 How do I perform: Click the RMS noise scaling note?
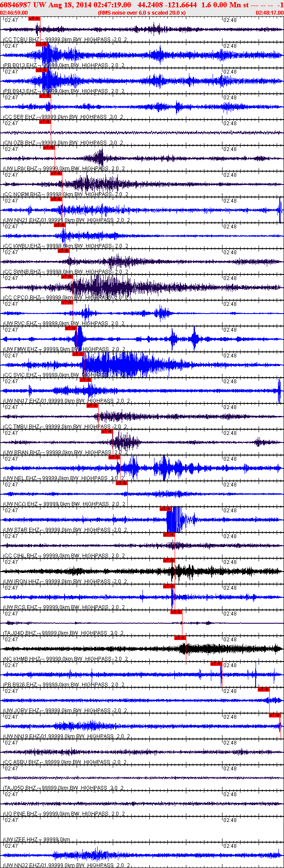coord(142,13)
